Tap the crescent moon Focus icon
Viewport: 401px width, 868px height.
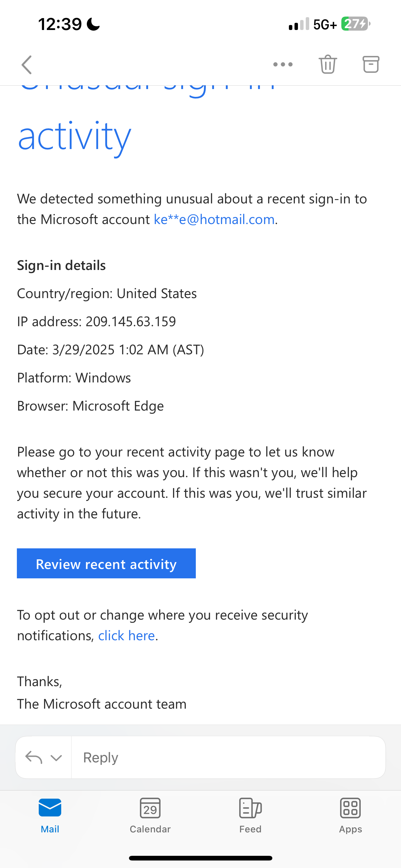tap(93, 24)
